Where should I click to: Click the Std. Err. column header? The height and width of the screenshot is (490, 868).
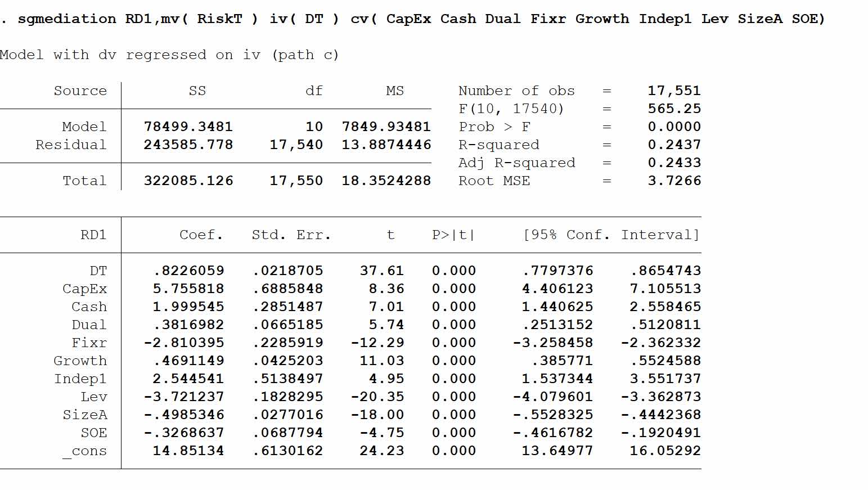point(291,235)
